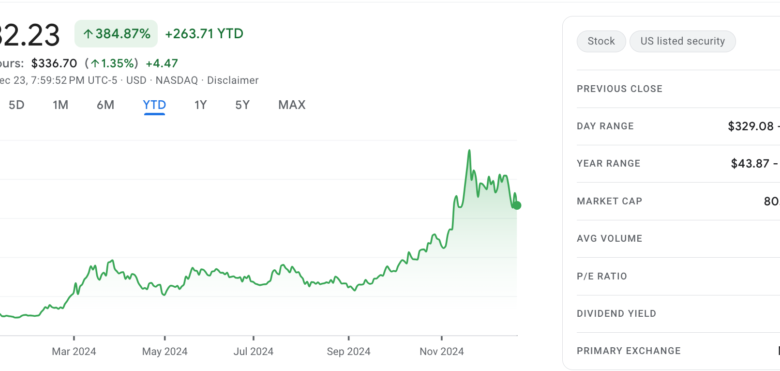Open the Disclaimer link
780x371 pixels.
click(233, 80)
